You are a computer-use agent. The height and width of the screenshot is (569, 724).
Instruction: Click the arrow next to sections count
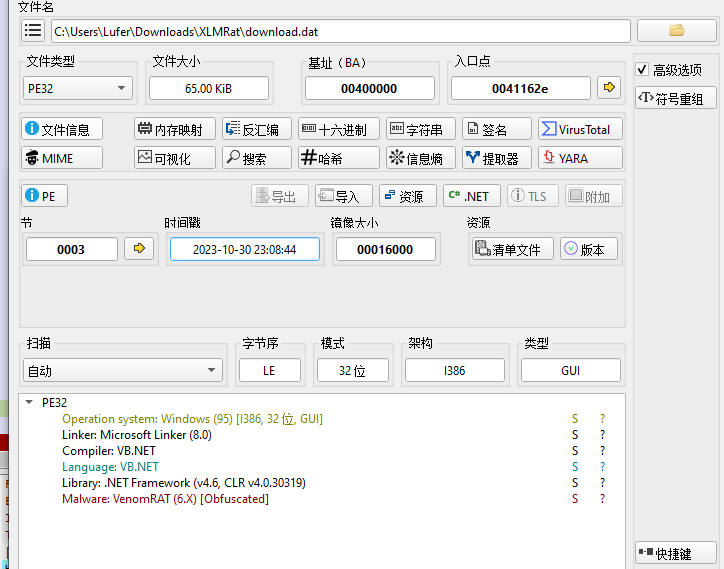click(139, 249)
